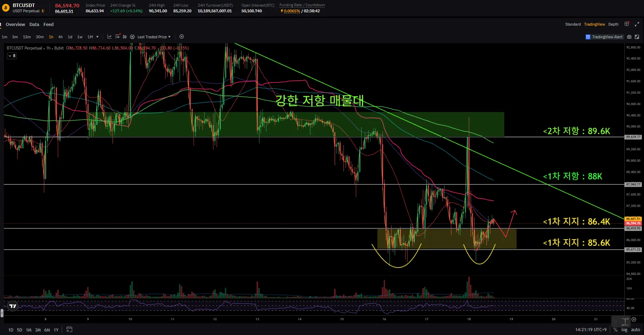644x335 pixels.
Task: Click the TradingView Alert button
Action: [604, 37]
